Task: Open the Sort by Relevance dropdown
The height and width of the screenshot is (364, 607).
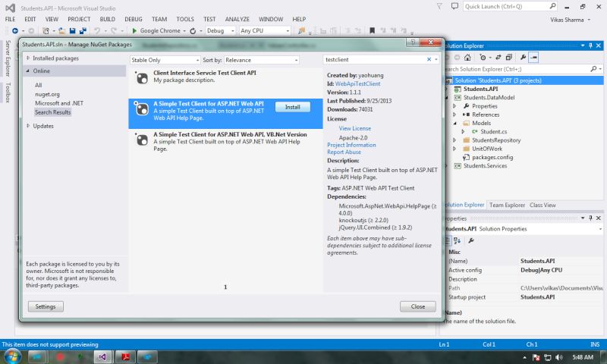Action: [262, 60]
